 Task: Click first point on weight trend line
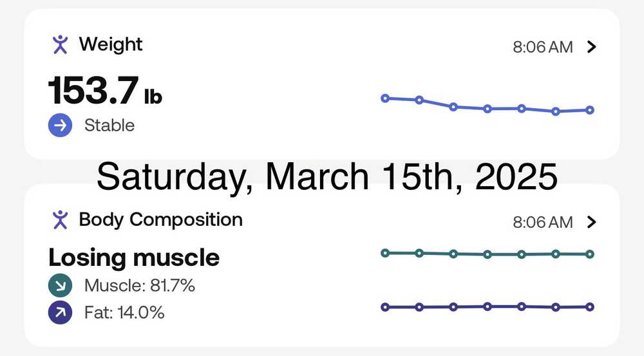tap(385, 98)
